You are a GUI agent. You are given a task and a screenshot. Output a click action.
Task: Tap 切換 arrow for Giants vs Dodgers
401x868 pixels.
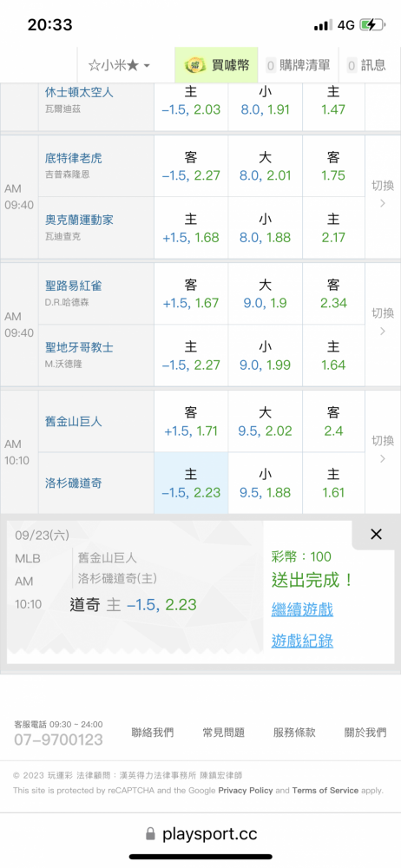(x=382, y=449)
